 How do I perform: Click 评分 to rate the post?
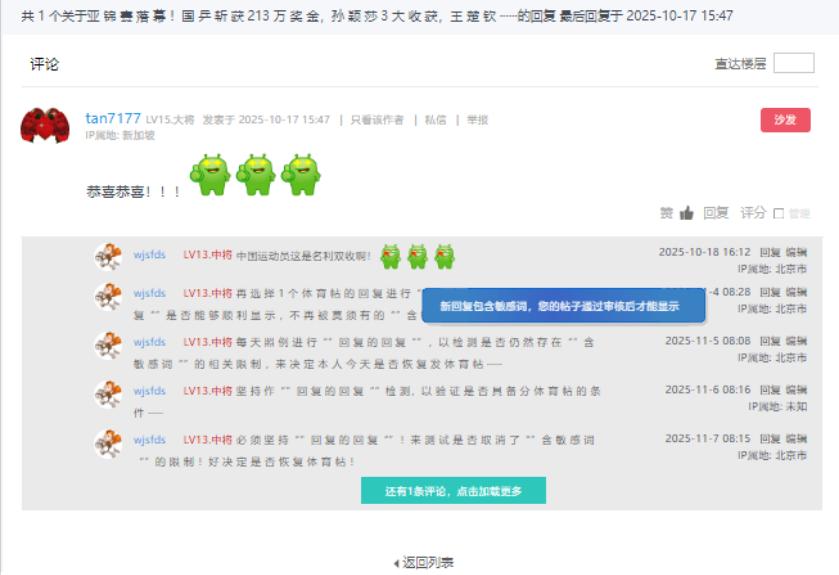753,213
